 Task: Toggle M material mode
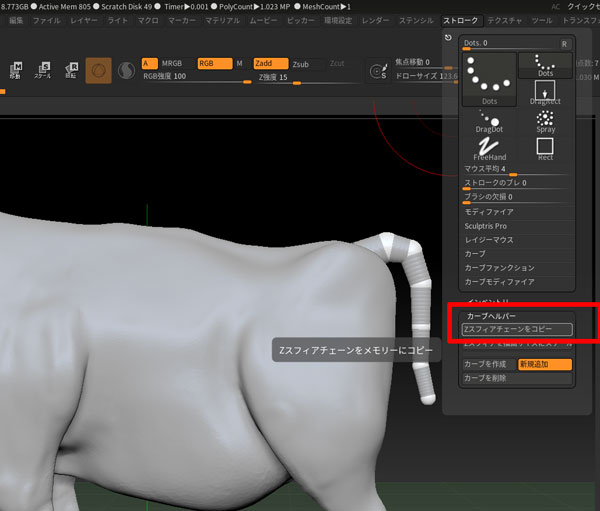(x=239, y=64)
